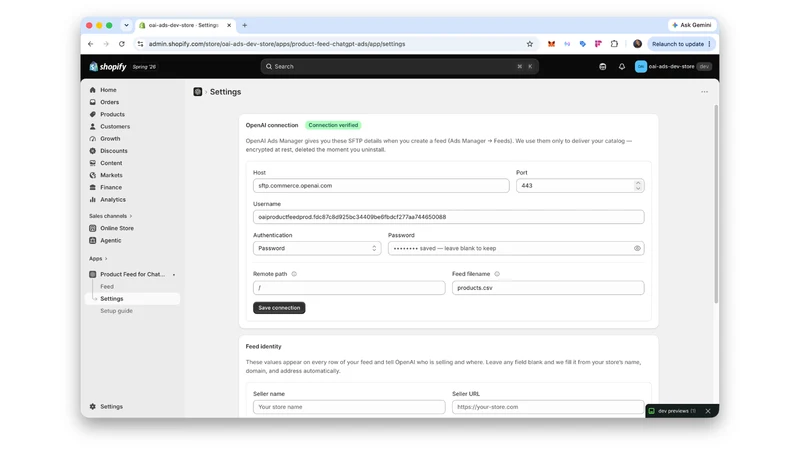The image size is (800, 450).
Task: Open Markets in sidebar
Action: [x=111, y=175]
